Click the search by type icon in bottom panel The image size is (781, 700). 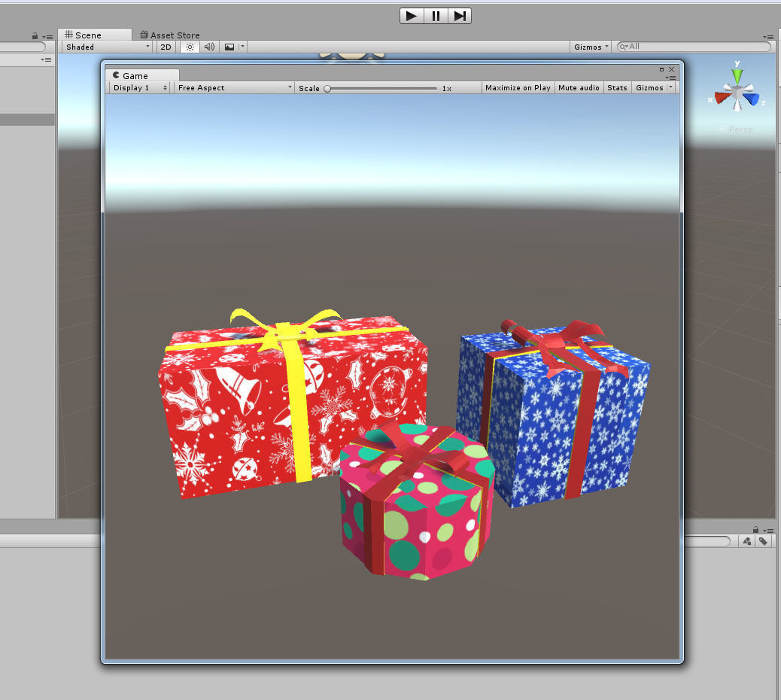point(746,542)
